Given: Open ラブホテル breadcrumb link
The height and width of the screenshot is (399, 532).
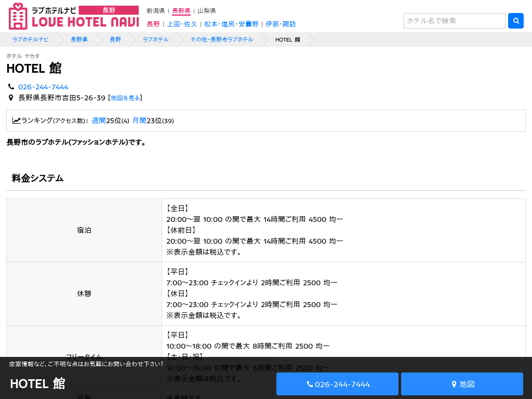Looking at the screenshot, I should point(155,39).
